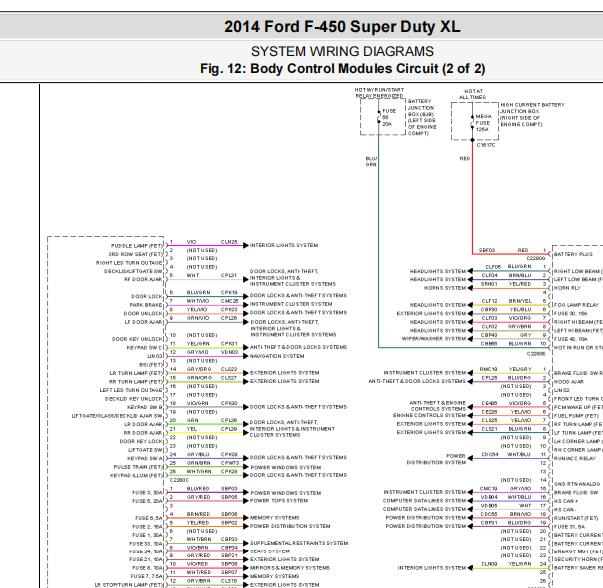Click 'Fig. 12: Body Control Modules Circuit' caption
This screenshot has width=603, height=588.
click(x=342, y=69)
